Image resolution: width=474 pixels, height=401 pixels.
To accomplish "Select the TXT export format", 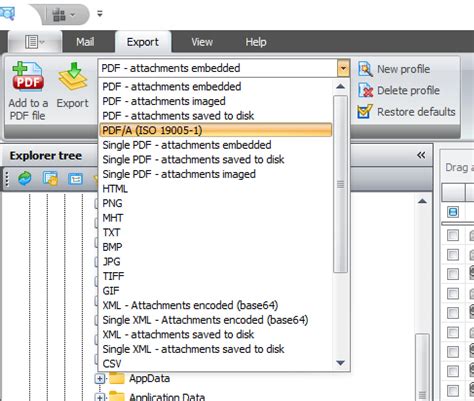I will click(215, 232).
